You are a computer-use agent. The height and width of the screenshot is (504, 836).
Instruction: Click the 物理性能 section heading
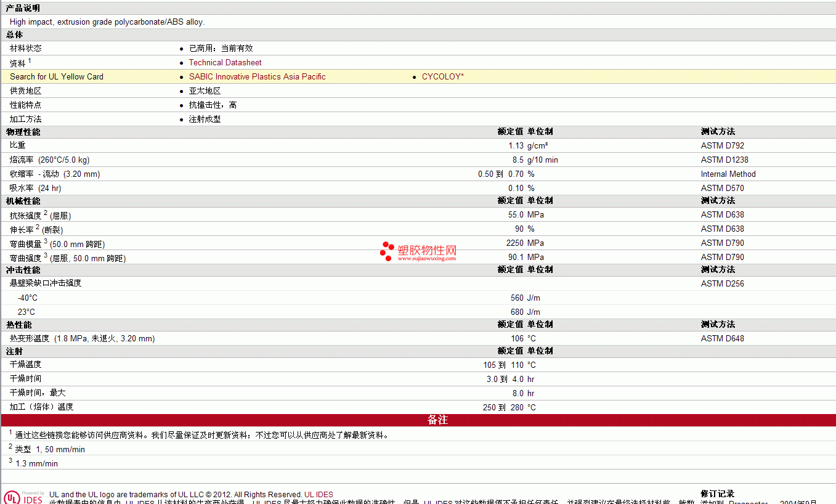coord(23,132)
